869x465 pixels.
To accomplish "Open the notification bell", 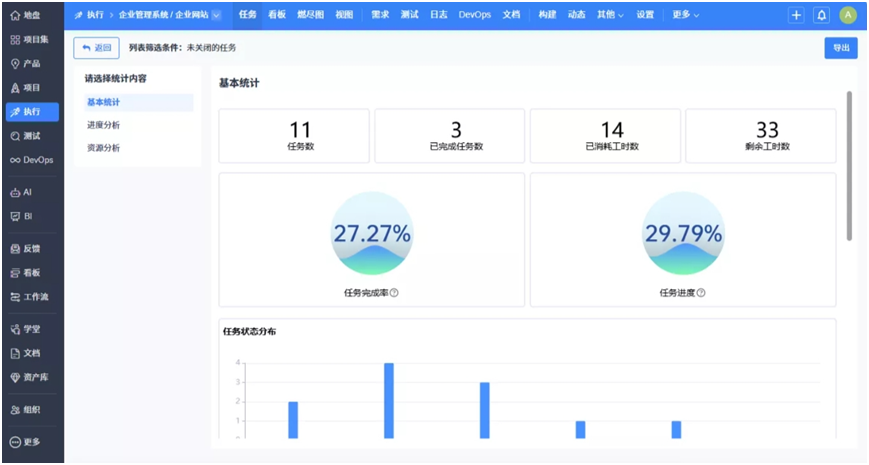I will (821, 15).
